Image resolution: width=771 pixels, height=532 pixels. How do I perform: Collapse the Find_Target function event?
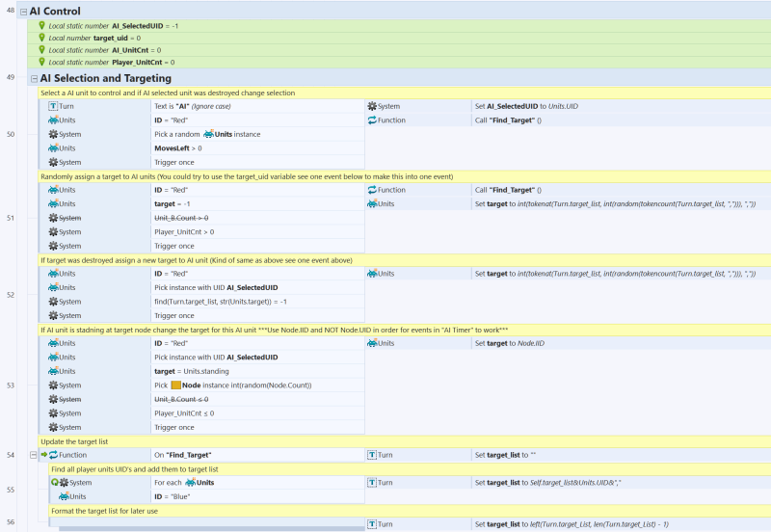pos(34,455)
